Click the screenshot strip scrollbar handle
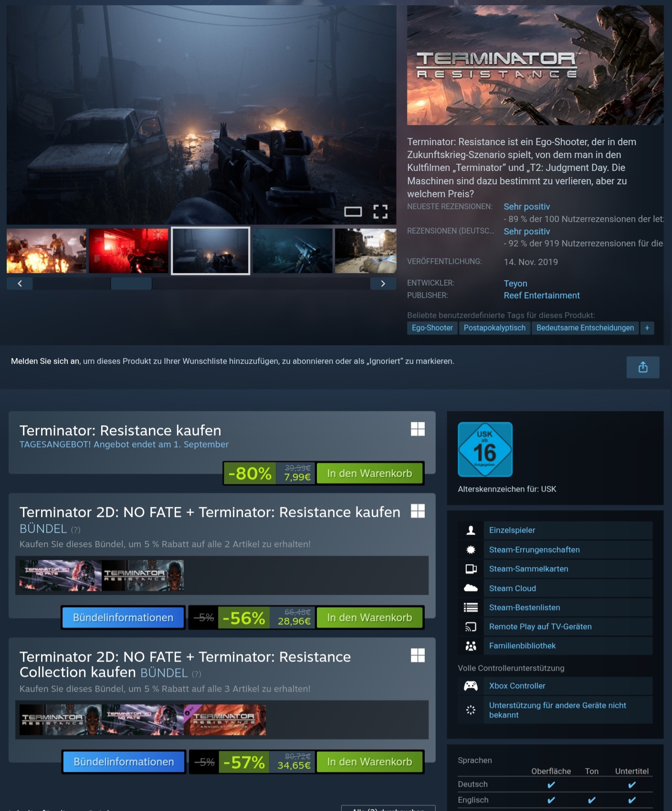This screenshot has width=672, height=811. (x=131, y=284)
